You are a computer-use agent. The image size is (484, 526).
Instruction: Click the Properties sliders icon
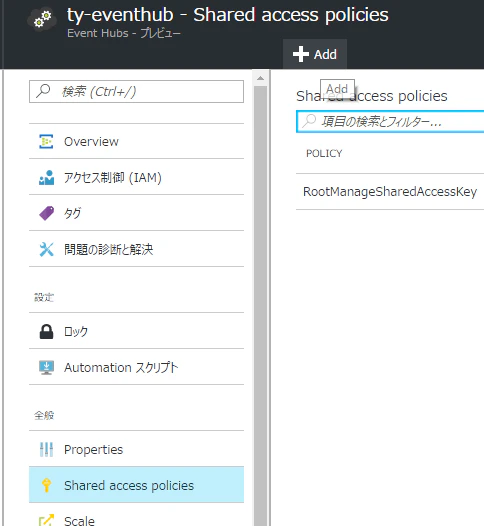click(x=46, y=450)
